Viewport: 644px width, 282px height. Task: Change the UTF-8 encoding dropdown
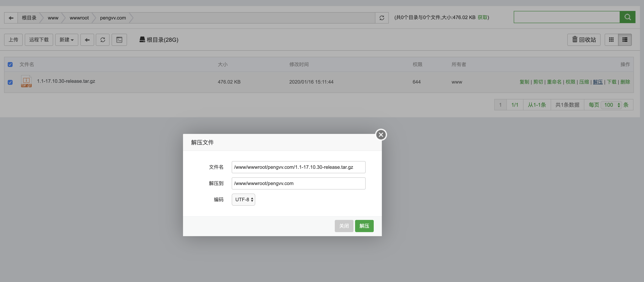243,199
